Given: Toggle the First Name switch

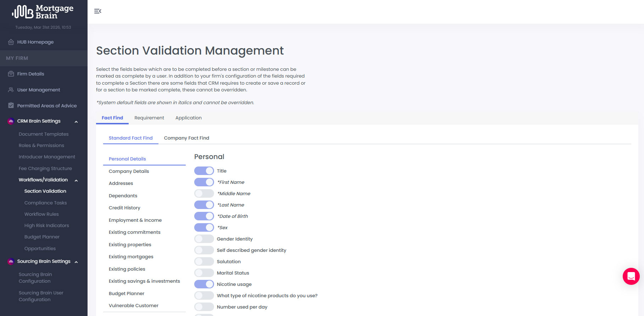Looking at the screenshot, I should coord(204,182).
